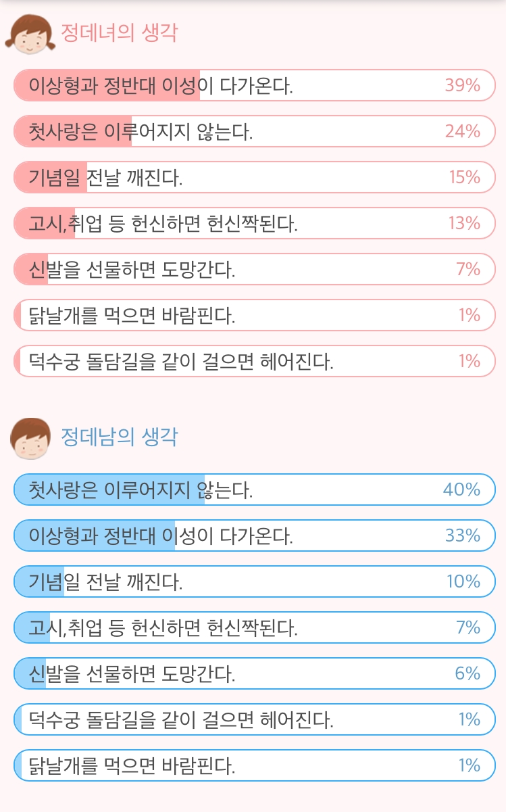Click the pink 39% poll bar
This screenshot has width=506, height=812.
pos(255,85)
